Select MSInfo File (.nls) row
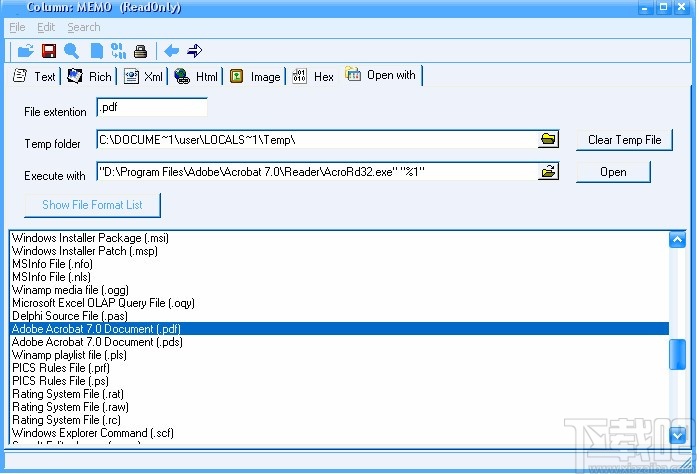Image resolution: width=699 pixels, height=474 pixels. (339, 277)
